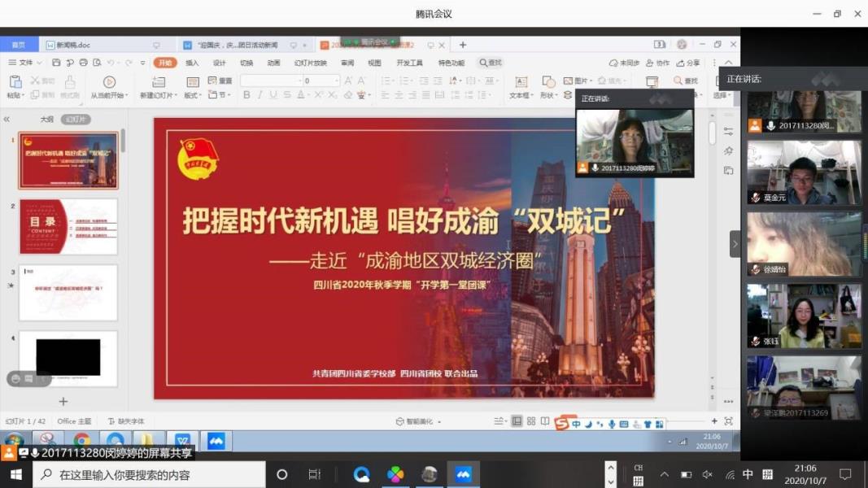
Task: Click the redo arrow icon
Action: tap(129, 63)
